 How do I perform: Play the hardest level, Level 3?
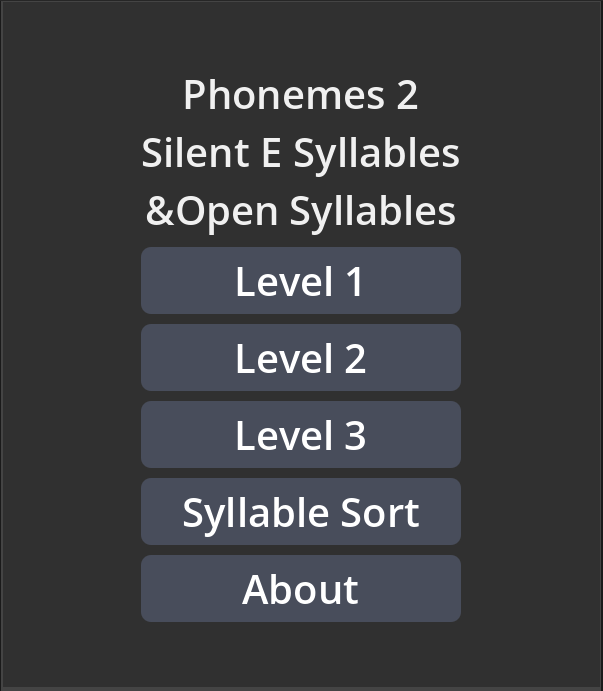(301, 435)
